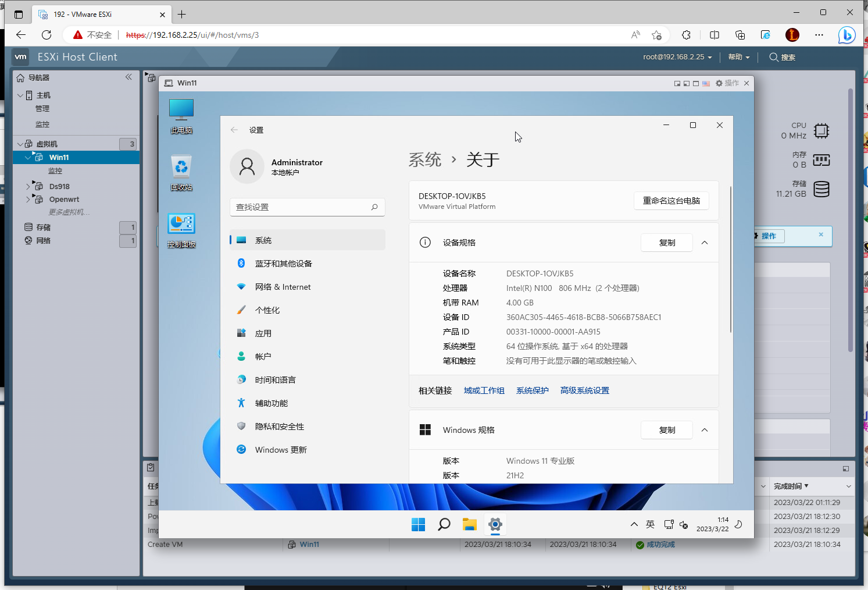868x590 pixels.
Task: Click the 内存 memory icon
Action: pyautogui.click(x=821, y=160)
